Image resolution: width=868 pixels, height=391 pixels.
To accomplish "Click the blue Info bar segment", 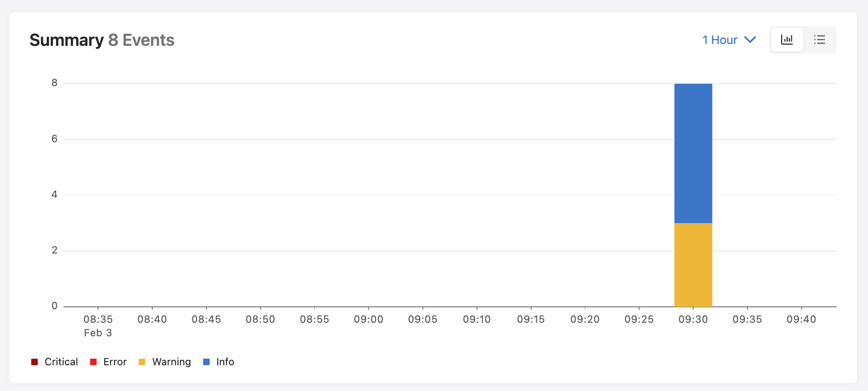I will (x=693, y=153).
